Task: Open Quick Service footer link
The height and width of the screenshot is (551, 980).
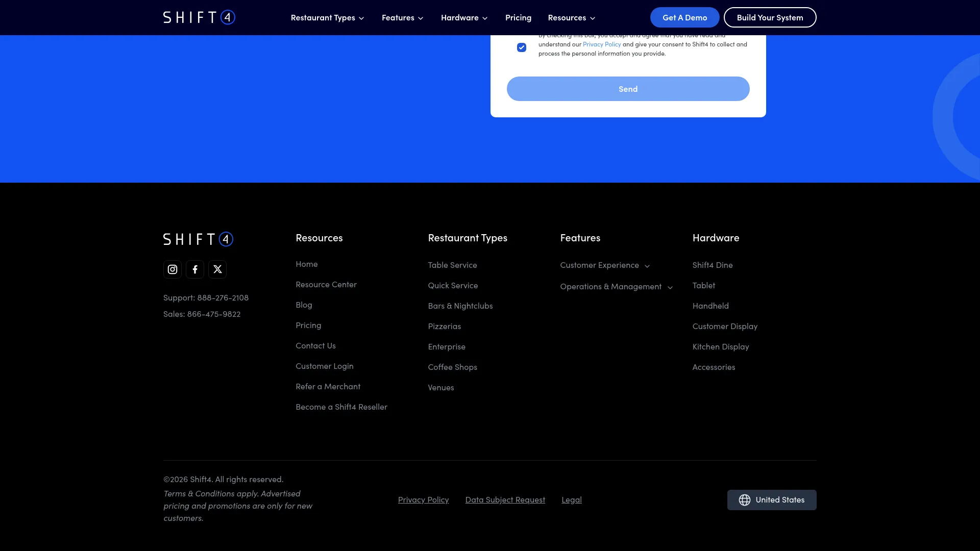Action: 453,286
